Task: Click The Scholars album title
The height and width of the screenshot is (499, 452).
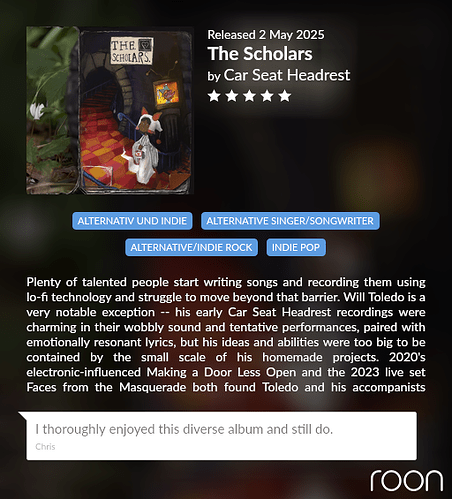Action: tap(260, 54)
